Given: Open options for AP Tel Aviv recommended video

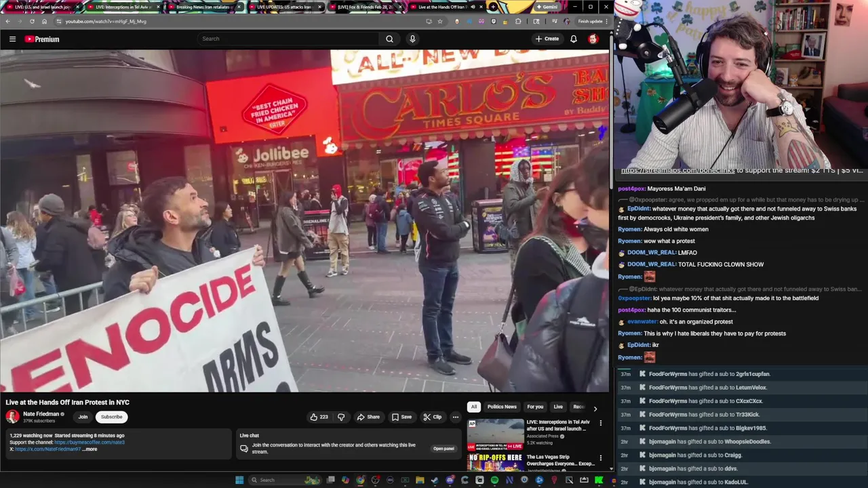Looking at the screenshot, I should point(600,423).
